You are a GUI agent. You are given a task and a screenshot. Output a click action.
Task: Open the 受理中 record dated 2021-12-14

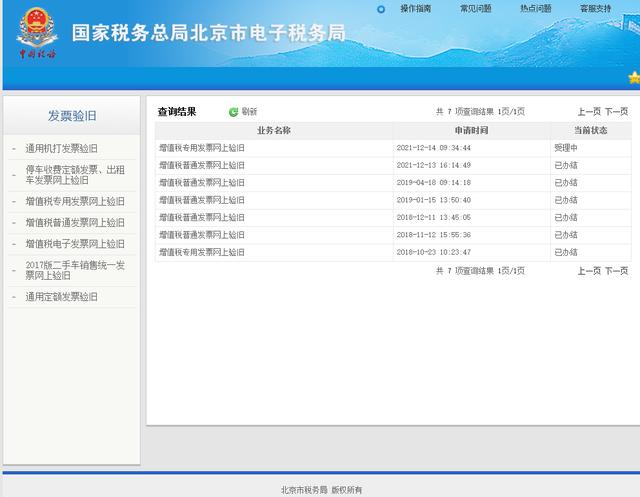tap(201, 148)
